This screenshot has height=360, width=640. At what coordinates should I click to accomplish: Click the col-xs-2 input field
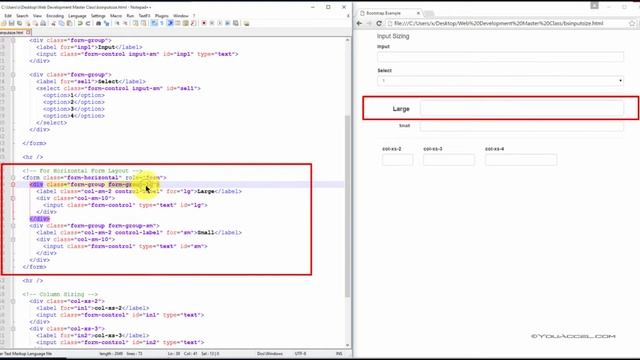point(398,160)
